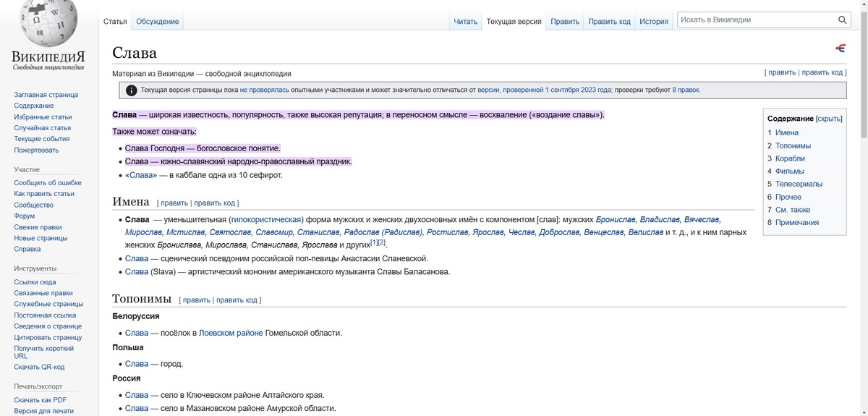The width and height of the screenshot is (868, 416).
Task: Click top-right править код page link
Action: point(822,72)
